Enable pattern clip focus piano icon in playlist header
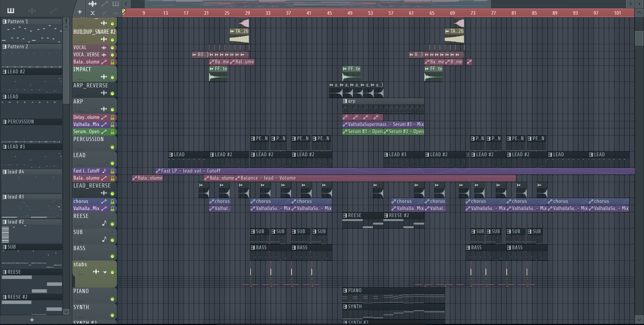This screenshot has width=644, height=325. 115,4
